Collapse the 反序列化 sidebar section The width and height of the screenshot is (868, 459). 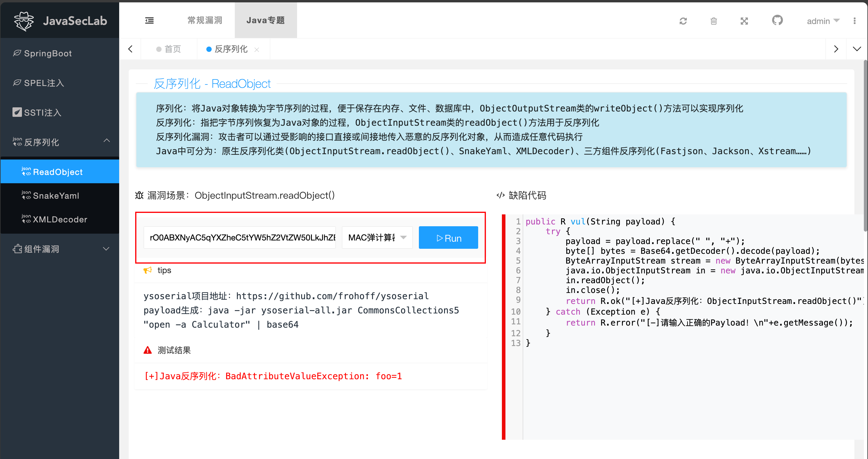tap(60, 142)
